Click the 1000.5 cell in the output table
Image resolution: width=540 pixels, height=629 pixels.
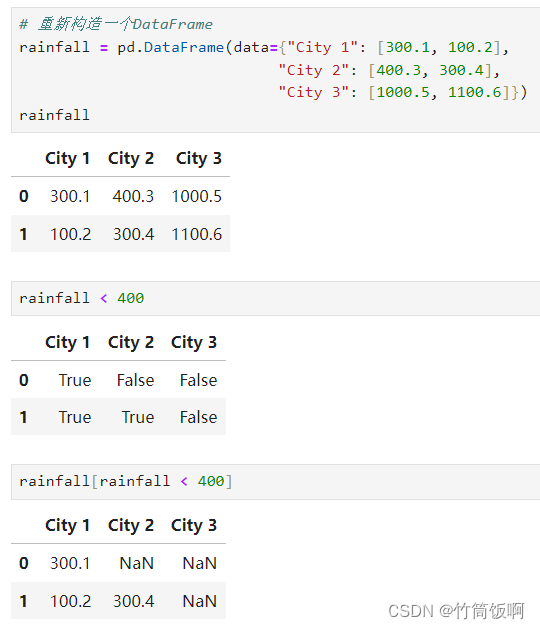(197, 196)
